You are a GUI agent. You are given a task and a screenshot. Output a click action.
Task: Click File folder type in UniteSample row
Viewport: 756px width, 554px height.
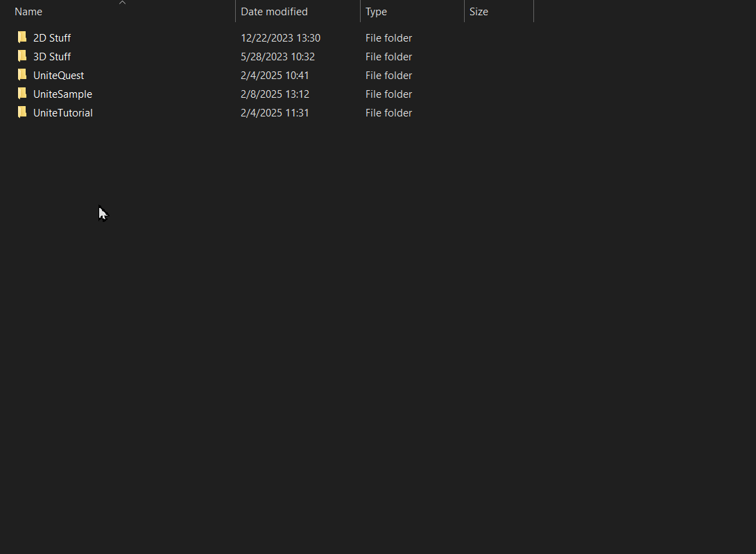(x=388, y=94)
